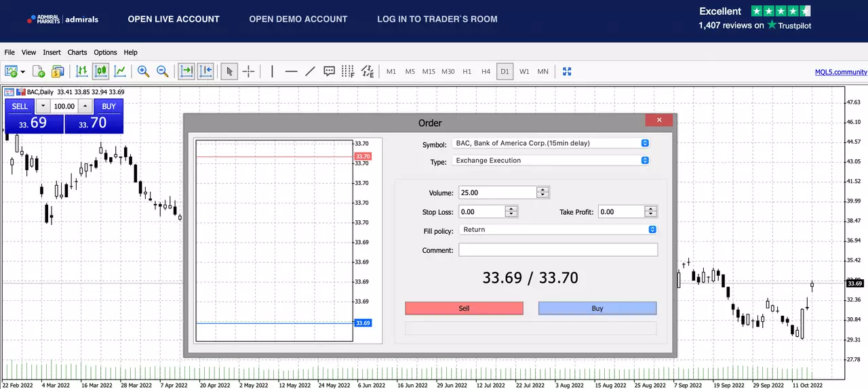
Task: Switch to MN monthly timeframe
Action: coord(543,71)
